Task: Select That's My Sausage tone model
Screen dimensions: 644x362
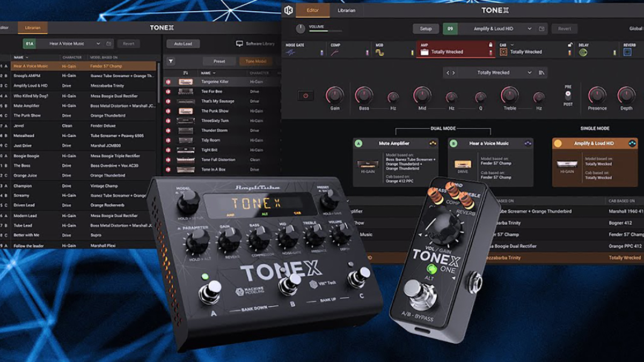Action: coord(221,101)
